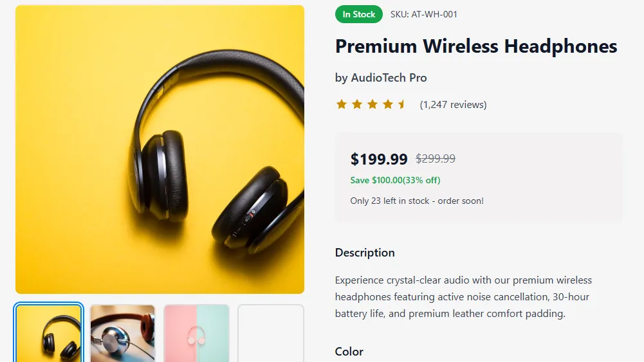
Task: Open the 1,247 reviews link
Action: coord(453,105)
